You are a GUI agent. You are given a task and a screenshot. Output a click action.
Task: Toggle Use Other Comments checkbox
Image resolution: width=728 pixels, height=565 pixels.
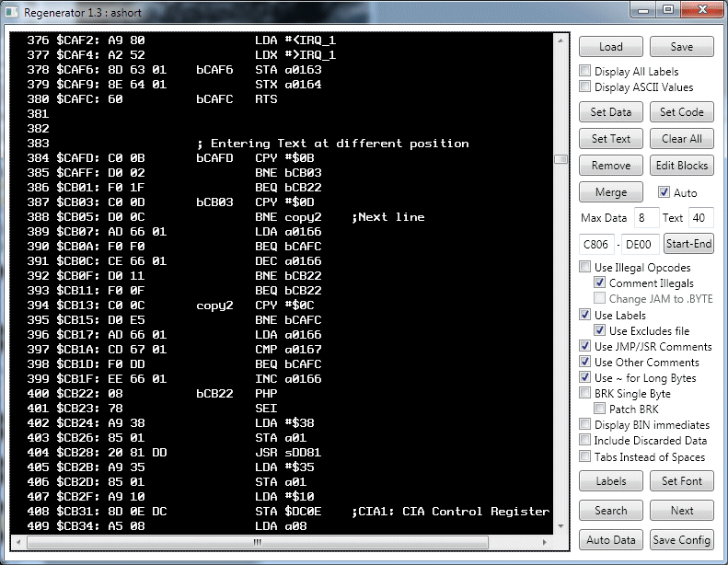[585, 363]
